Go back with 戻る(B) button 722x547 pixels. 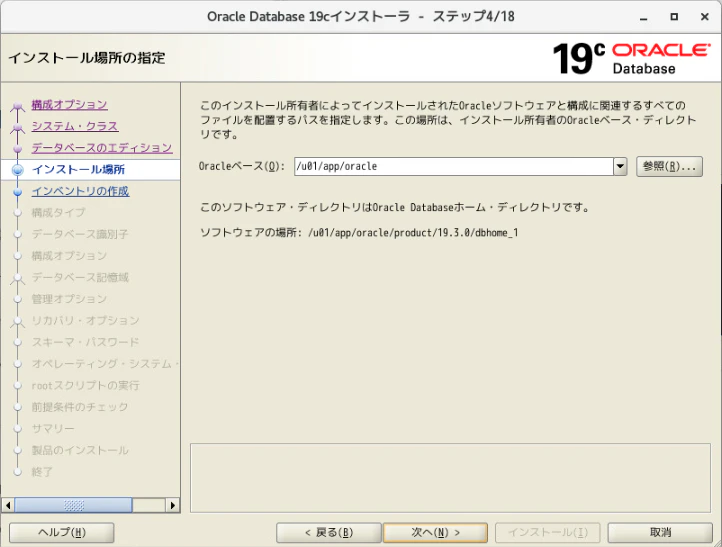(x=329, y=533)
